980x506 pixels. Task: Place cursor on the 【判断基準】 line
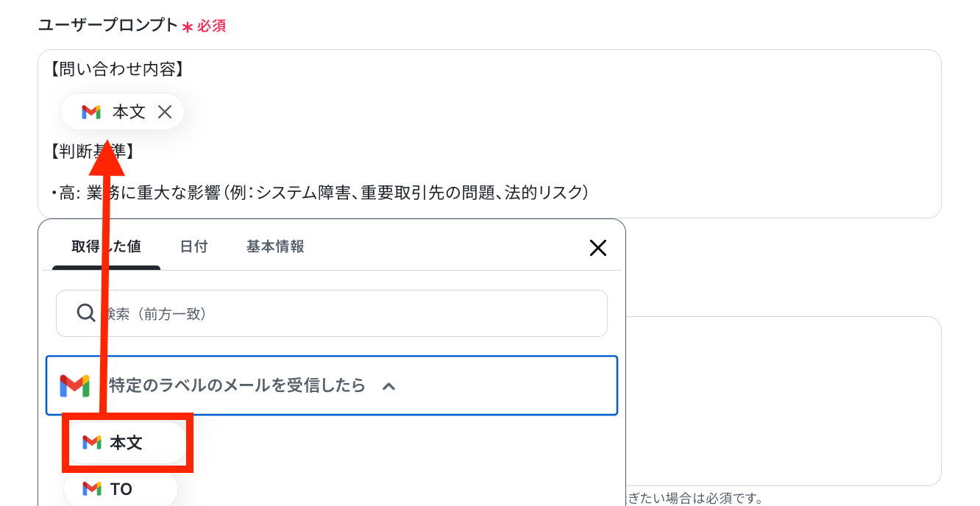click(x=93, y=152)
